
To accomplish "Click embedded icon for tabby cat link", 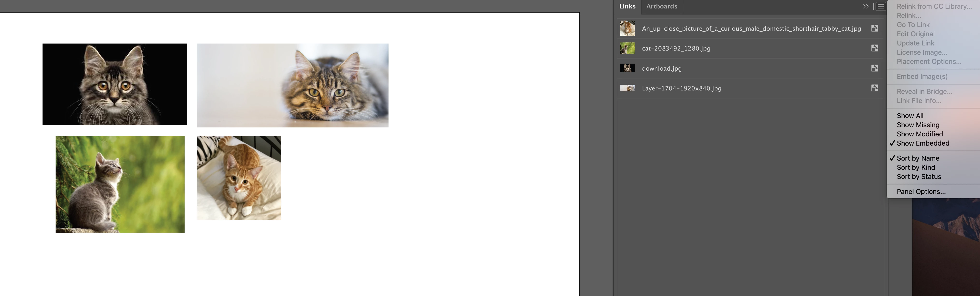I will [875, 28].
